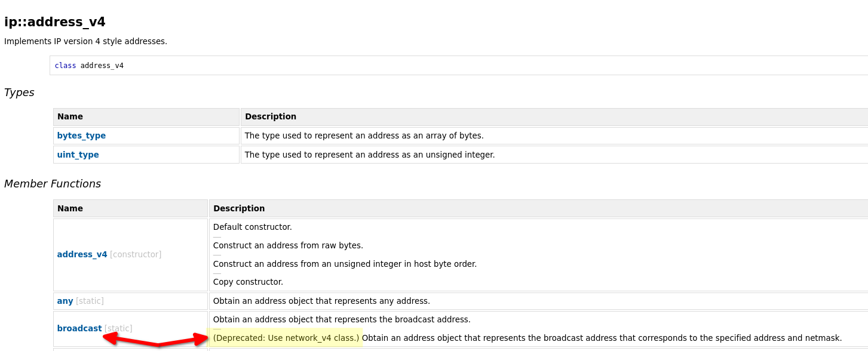Click the Member Functions section heading
This screenshot has height=351, width=868.
[x=53, y=184]
